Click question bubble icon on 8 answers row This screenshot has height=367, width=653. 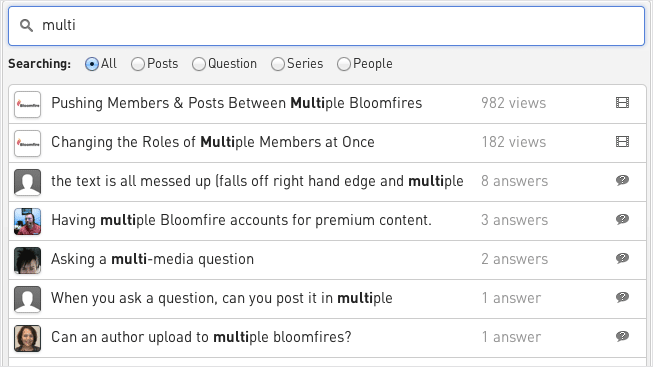point(623,180)
